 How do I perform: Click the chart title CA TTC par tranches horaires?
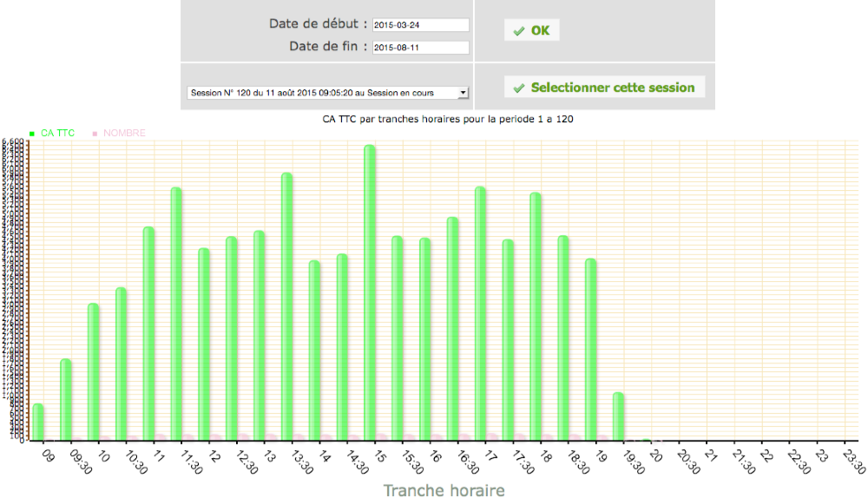[447, 119]
